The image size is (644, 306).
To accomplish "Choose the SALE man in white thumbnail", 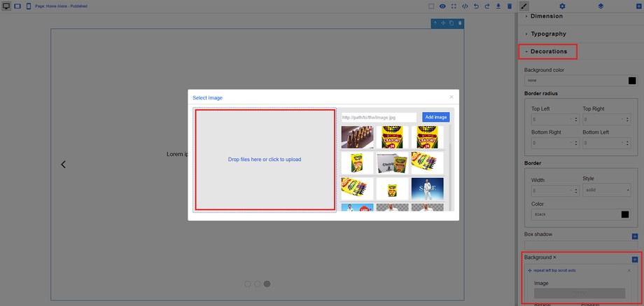I will click(428, 189).
